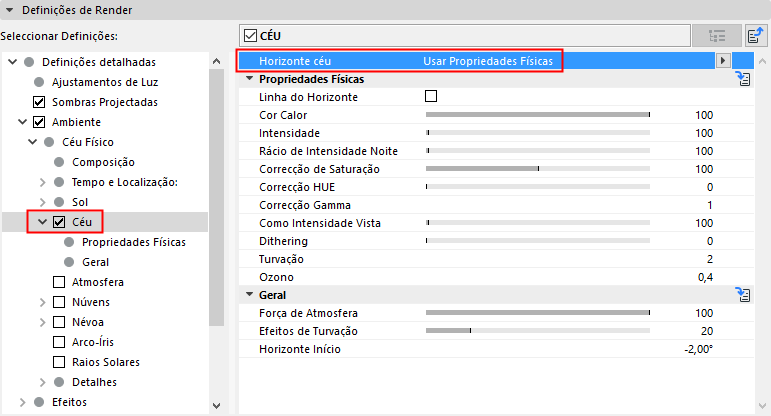
Task: Click tree panel scroll up arrow
Action: [x=216, y=61]
